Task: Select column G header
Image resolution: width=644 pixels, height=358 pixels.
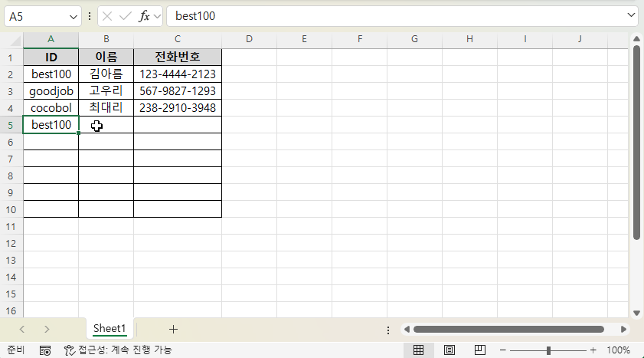Action: (x=415, y=39)
